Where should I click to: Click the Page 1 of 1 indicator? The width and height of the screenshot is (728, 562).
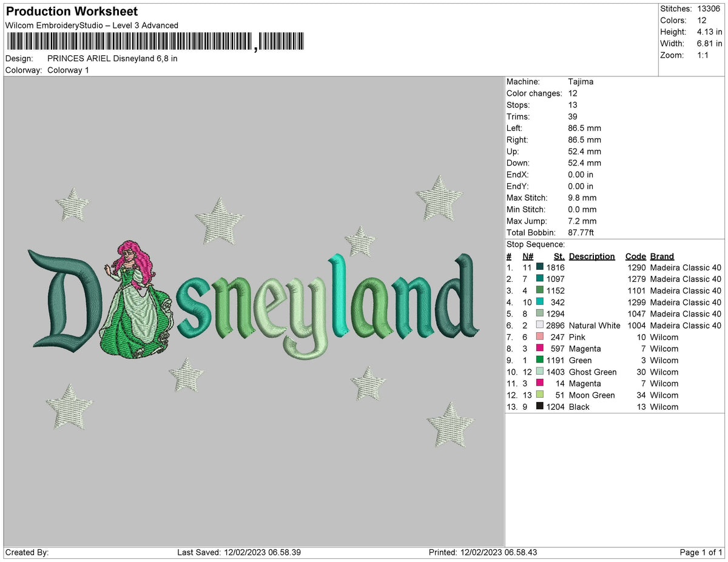click(x=701, y=552)
